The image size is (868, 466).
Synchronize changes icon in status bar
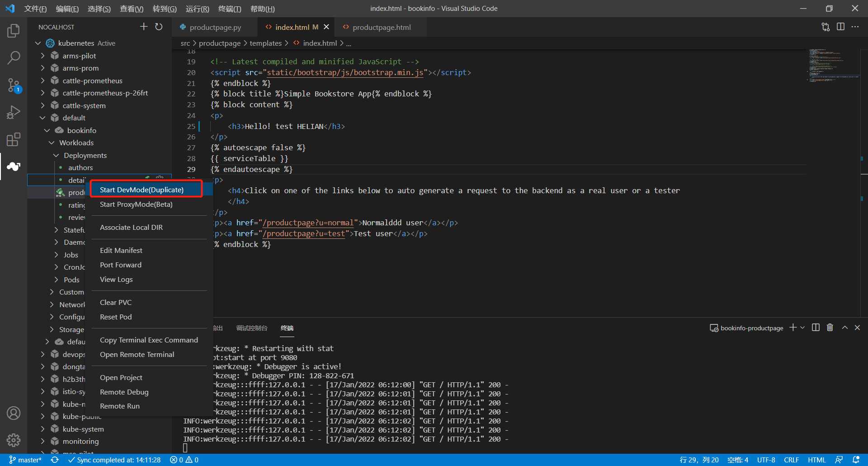55,460
